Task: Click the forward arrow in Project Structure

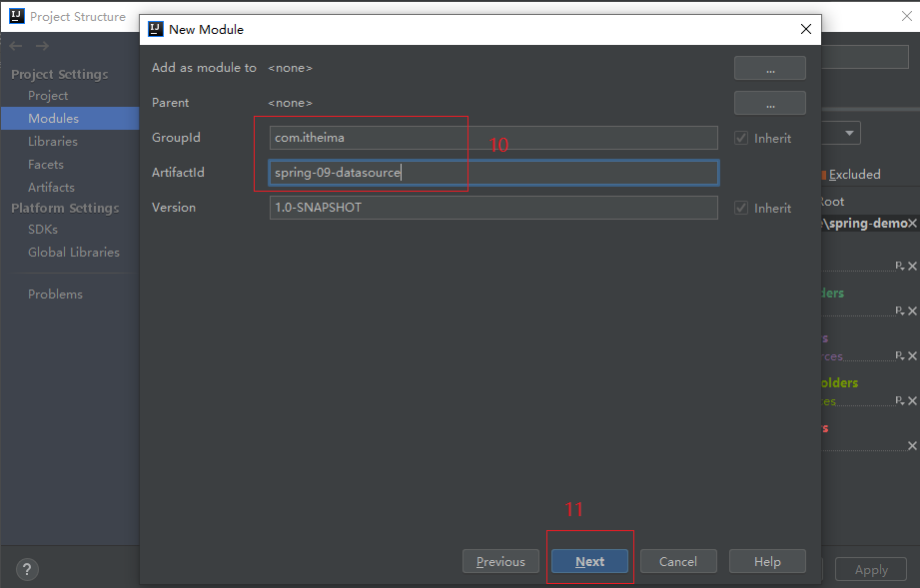Action: pyautogui.click(x=42, y=46)
